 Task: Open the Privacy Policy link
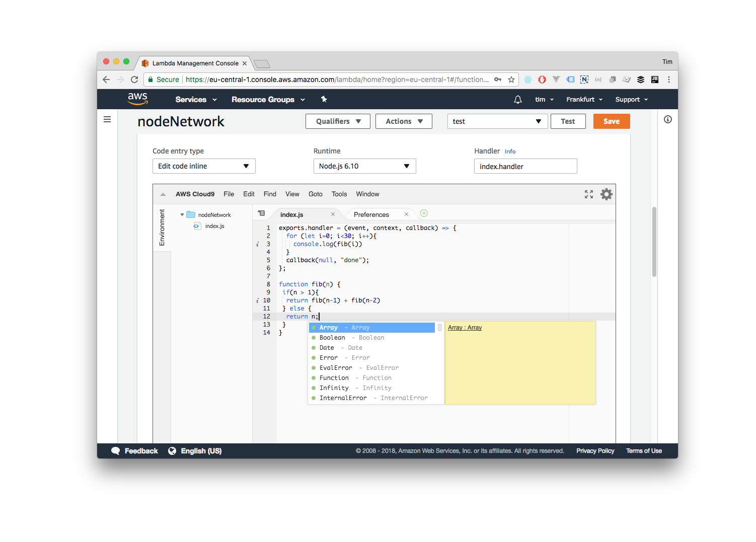point(595,451)
